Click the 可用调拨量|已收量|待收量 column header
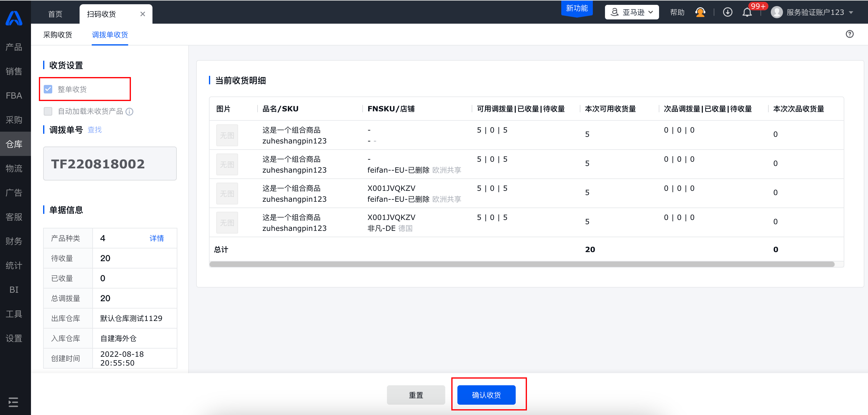The width and height of the screenshot is (868, 415). pyautogui.click(x=521, y=109)
